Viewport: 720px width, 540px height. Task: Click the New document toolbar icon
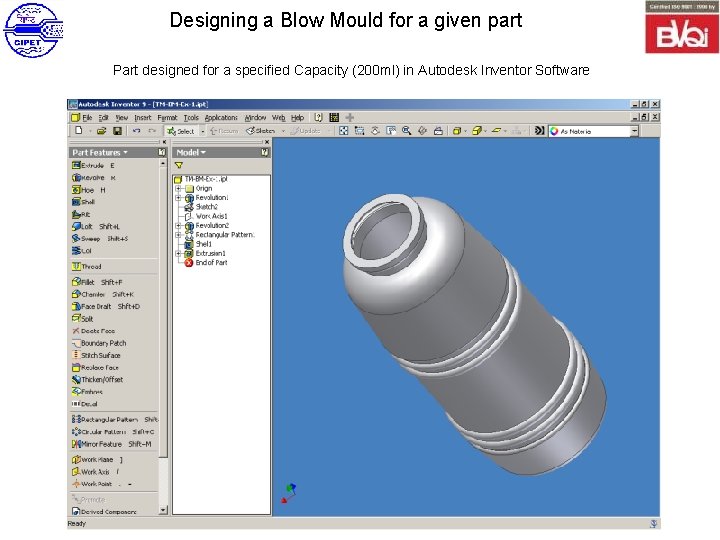coord(79,131)
